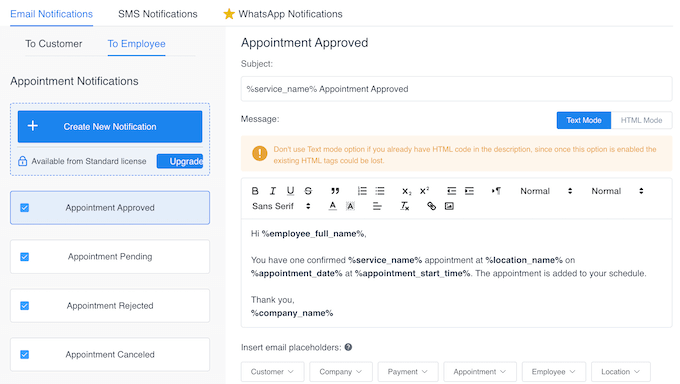Increase indent with the indent icon
This screenshot has width=680, height=384.
coord(469,191)
